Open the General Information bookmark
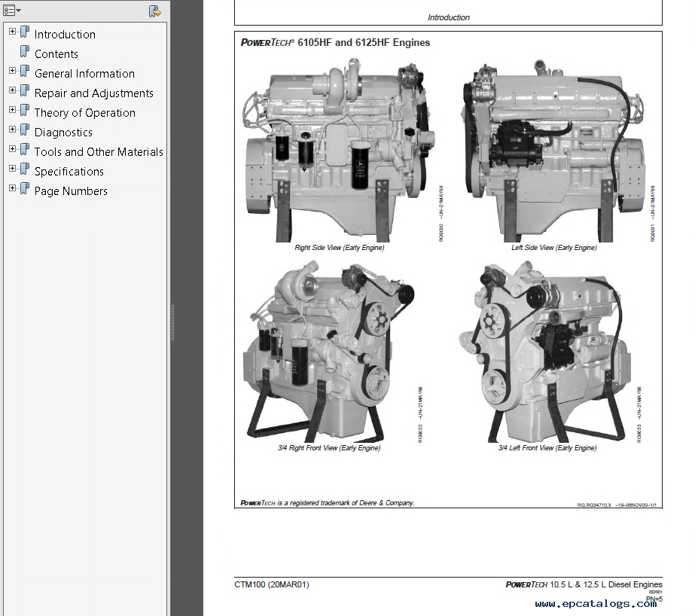 pyautogui.click(x=84, y=74)
